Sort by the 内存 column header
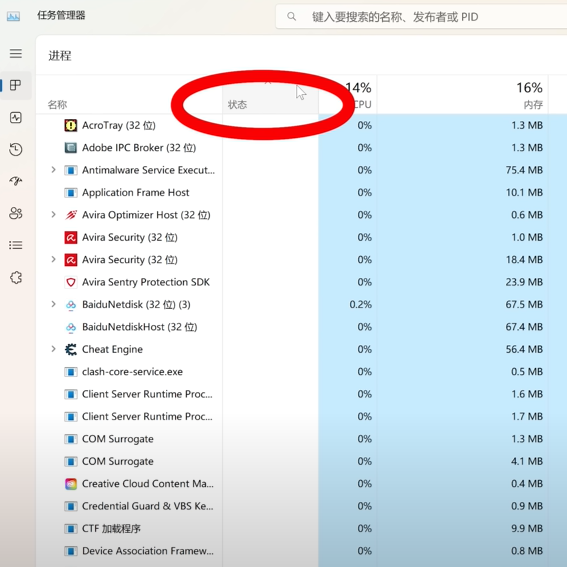The height and width of the screenshot is (567, 567). (463, 95)
